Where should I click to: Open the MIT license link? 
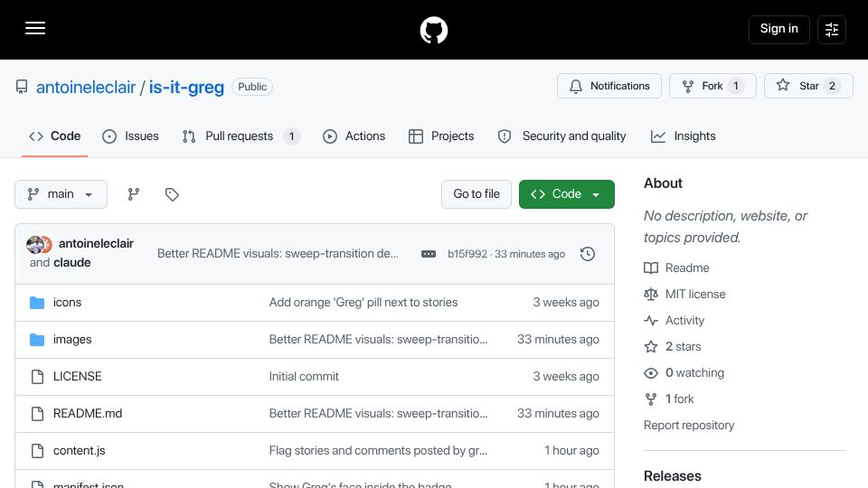click(695, 294)
